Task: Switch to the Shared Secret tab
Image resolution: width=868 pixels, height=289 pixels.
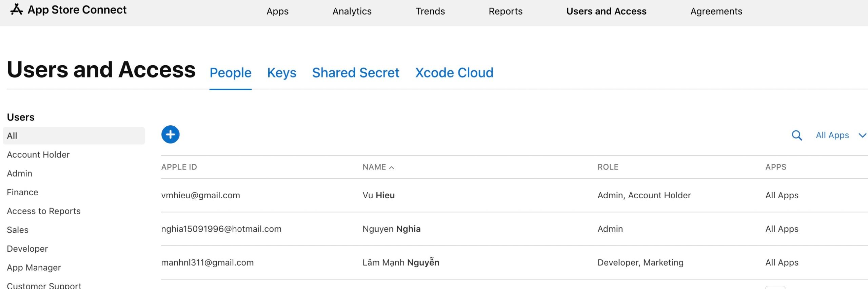Action: 356,73
